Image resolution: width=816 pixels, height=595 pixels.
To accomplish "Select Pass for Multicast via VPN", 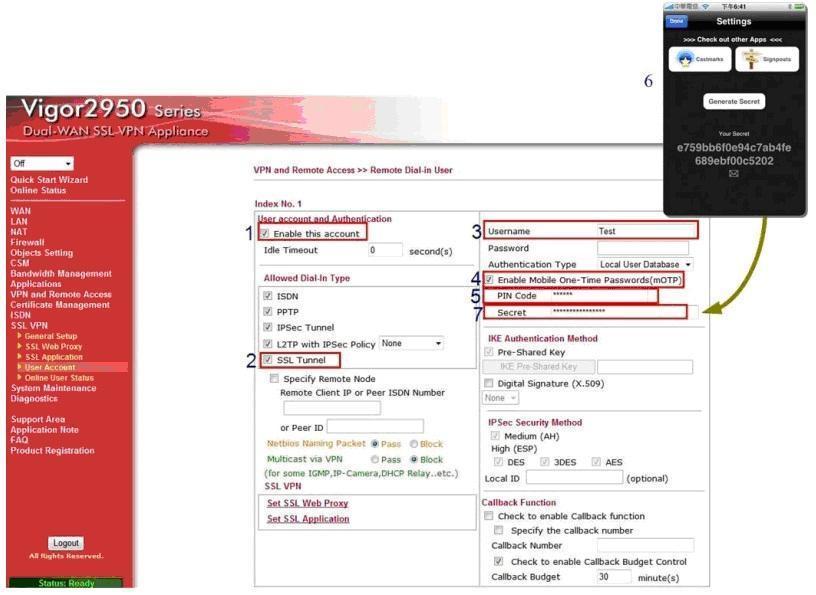I will pos(375,459).
